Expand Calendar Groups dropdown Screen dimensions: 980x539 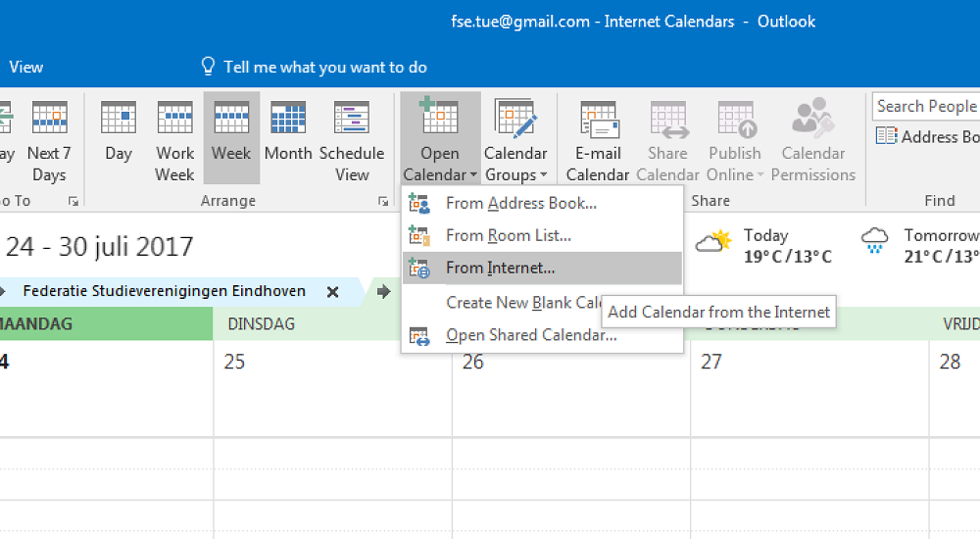[x=515, y=137]
